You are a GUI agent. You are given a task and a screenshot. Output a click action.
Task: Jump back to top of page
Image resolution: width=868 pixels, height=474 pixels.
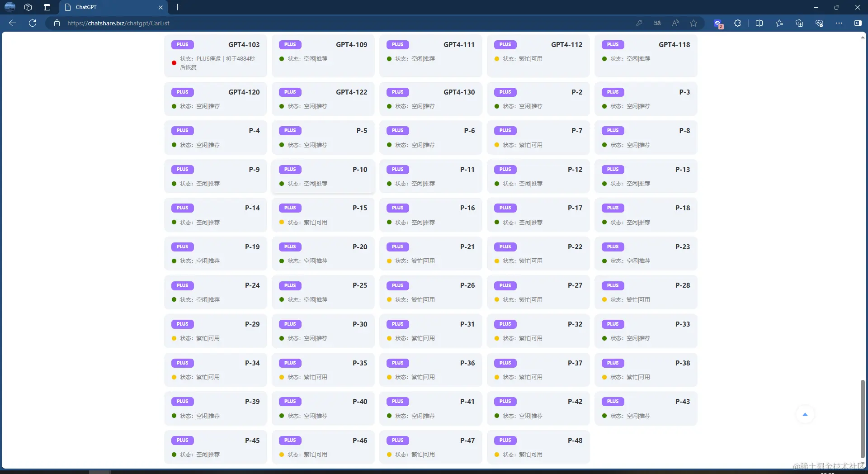805,414
